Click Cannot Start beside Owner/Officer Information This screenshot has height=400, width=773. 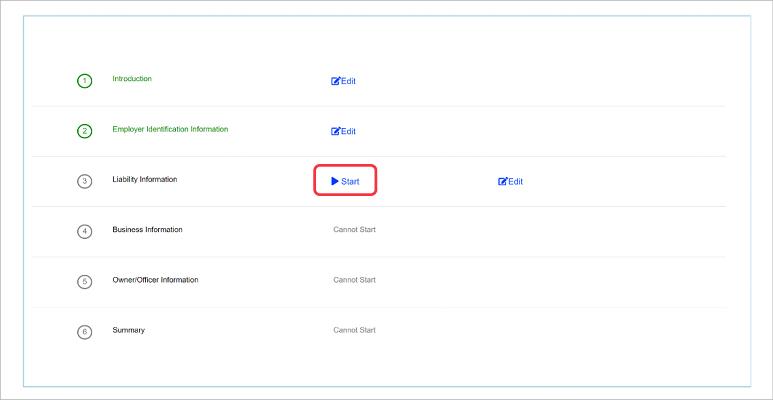pos(354,280)
